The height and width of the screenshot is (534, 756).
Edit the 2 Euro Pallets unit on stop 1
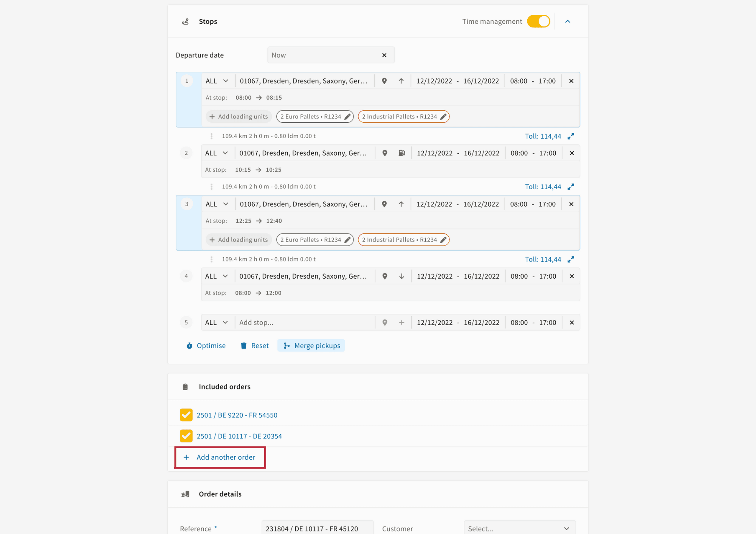click(347, 117)
